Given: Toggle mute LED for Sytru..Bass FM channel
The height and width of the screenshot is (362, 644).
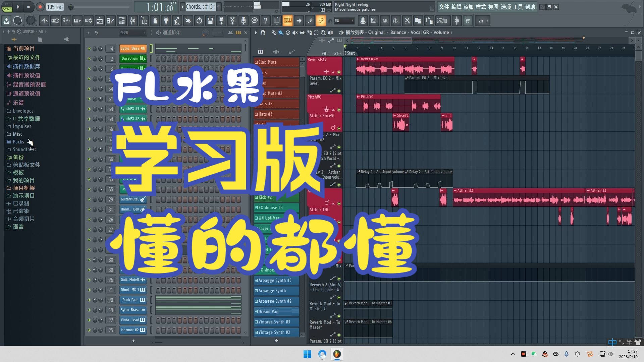Looking at the screenshot, I should (x=89, y=49).
